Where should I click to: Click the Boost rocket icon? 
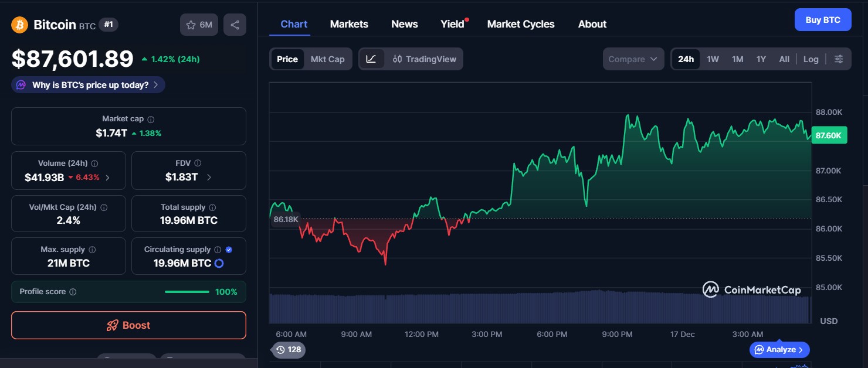click(x=111, y=326)
